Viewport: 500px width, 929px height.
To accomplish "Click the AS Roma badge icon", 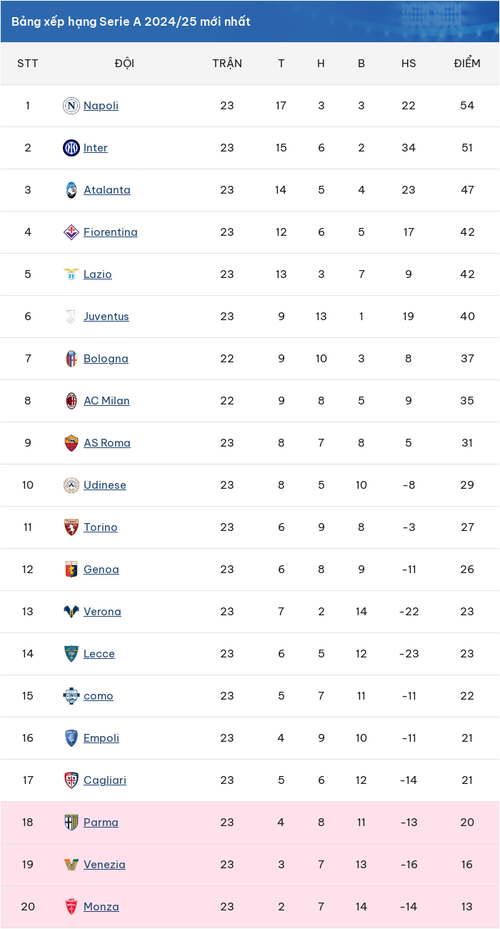I will pos(71,443).
